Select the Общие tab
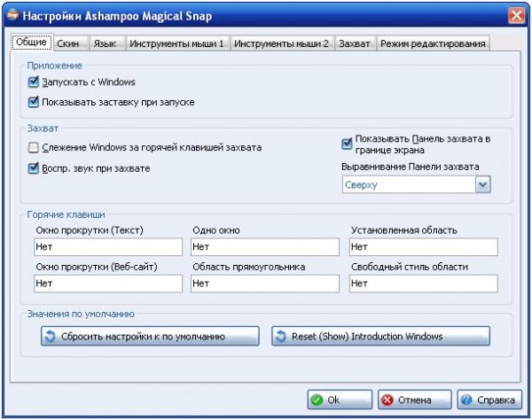532x420 pixels. (32, 43)
